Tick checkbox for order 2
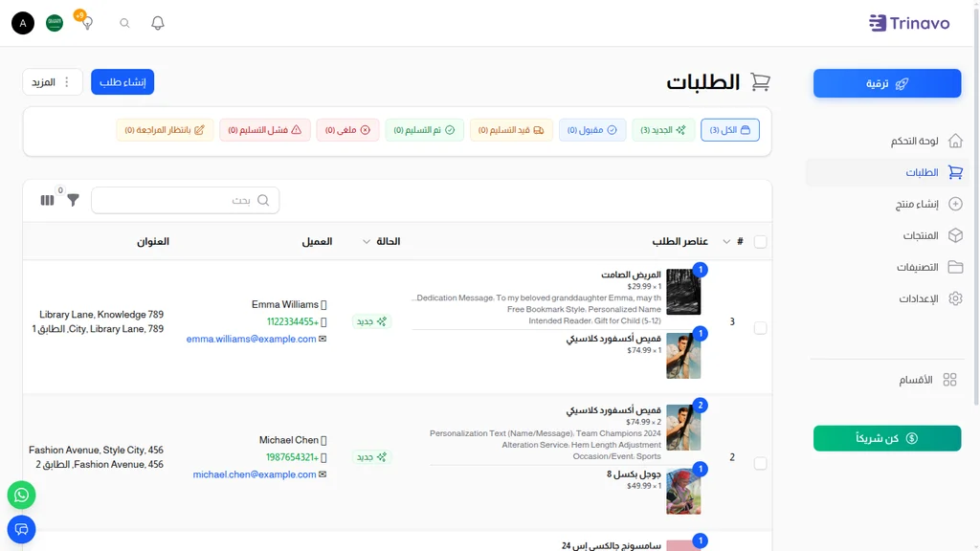Screen dimensions: 980x551 (x=760, y=464)
